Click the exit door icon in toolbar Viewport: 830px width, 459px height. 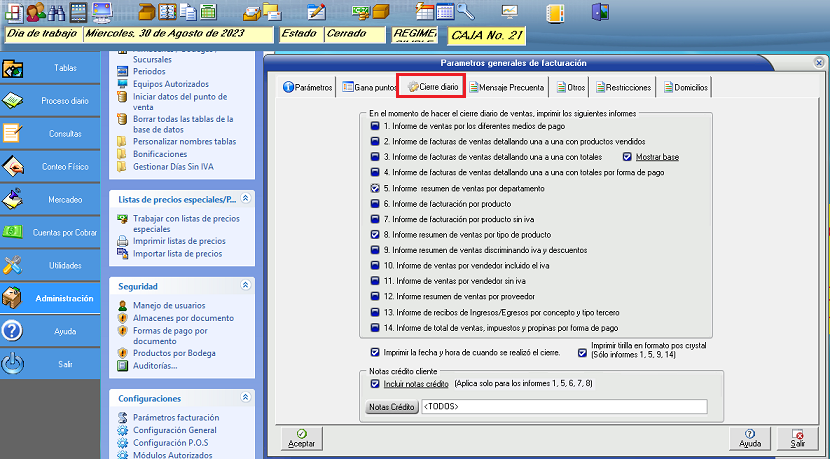[x=600, y=12]
